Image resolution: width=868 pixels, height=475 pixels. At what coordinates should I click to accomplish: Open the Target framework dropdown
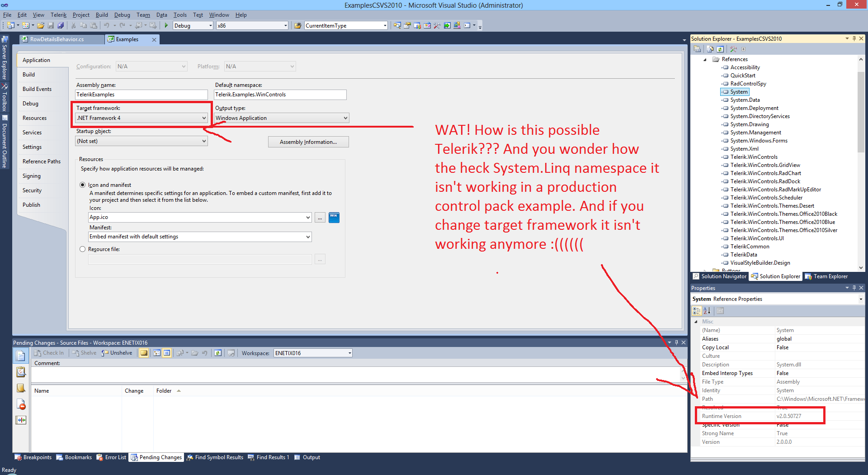coord(141,118)
